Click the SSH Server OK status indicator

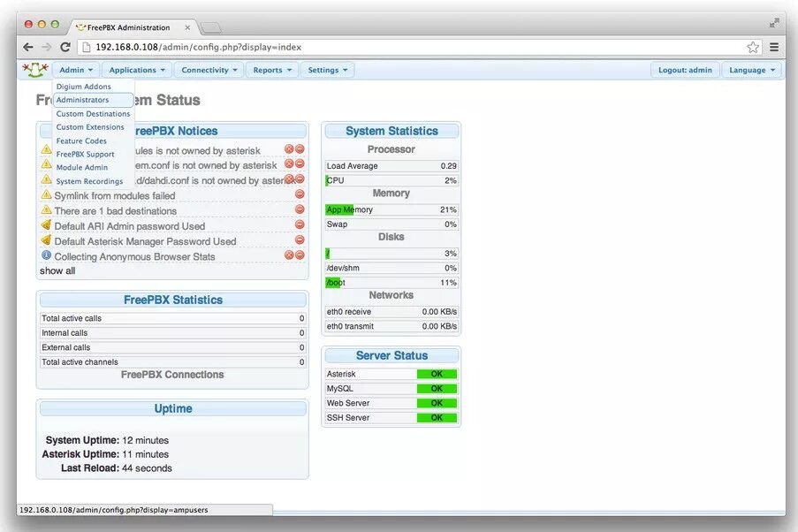437,417
